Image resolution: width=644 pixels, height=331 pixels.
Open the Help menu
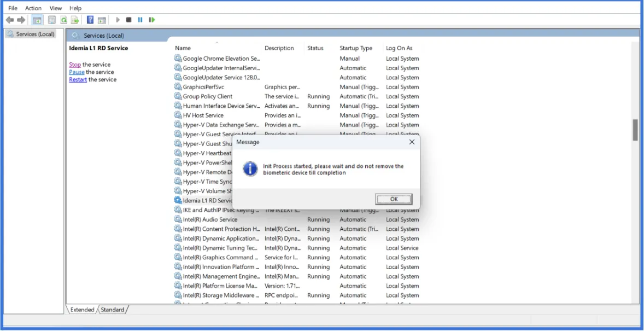pyautogui.click(x=75, y=8)
